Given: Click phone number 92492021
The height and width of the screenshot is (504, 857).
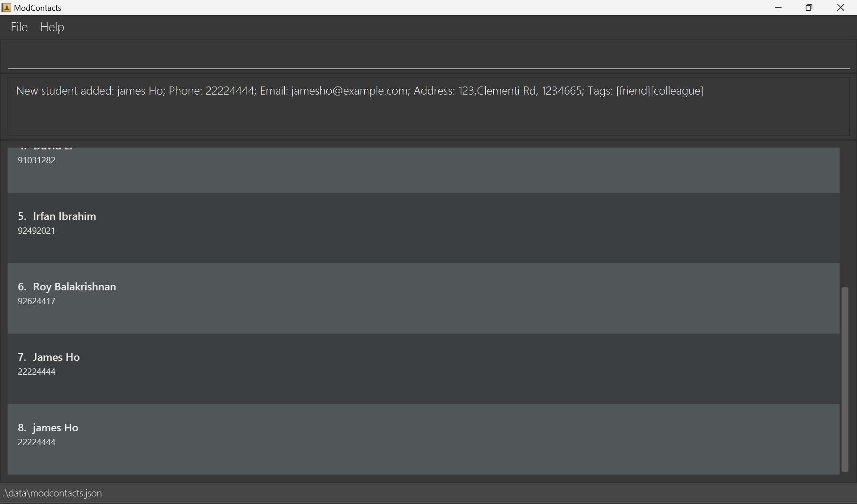Looking at the screenshot, I should tap(37, 231).
